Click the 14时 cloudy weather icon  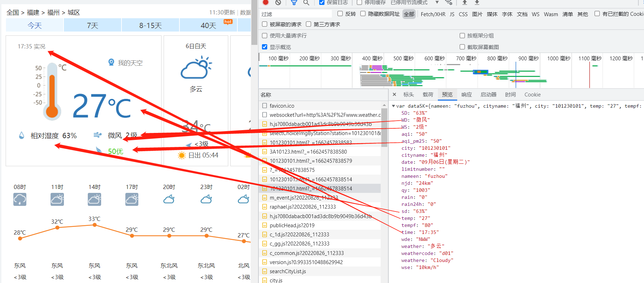94,199
